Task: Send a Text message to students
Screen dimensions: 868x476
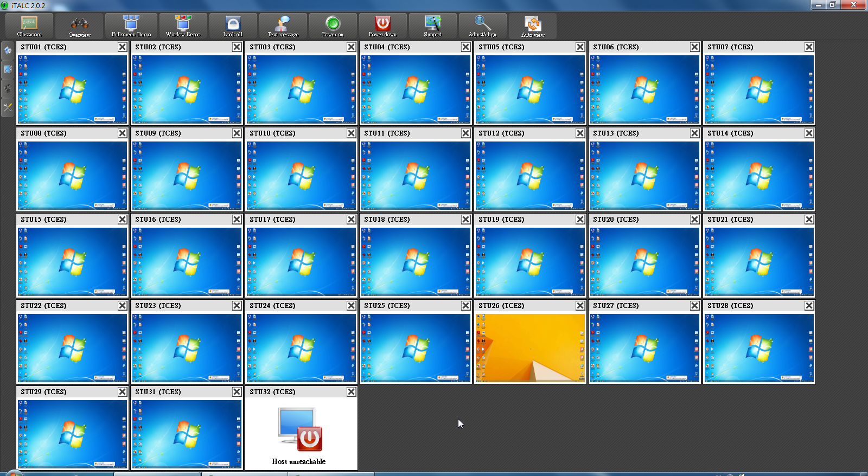Action: (x=283, y=26)
